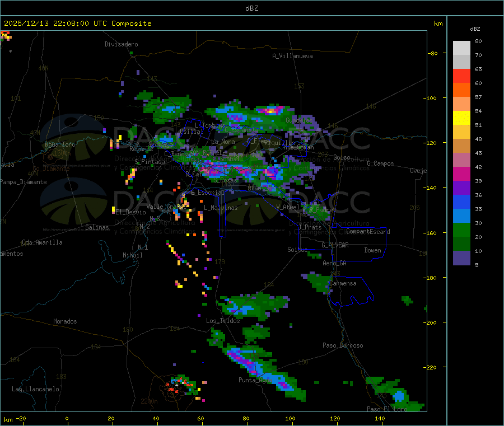Click the A_Villanueva location label
The image size is (504, 426).
pyautogui.click(x=292, y=56)
